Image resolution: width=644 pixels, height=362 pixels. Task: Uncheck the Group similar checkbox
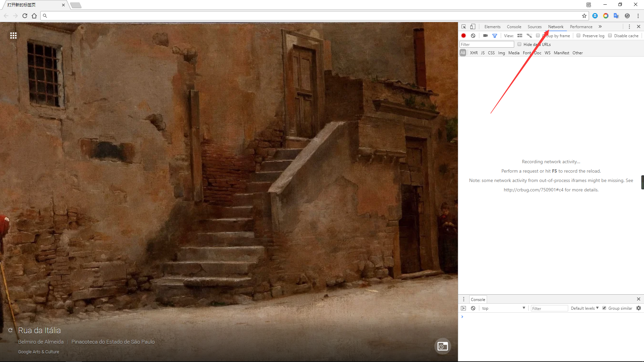pos(604,308)
